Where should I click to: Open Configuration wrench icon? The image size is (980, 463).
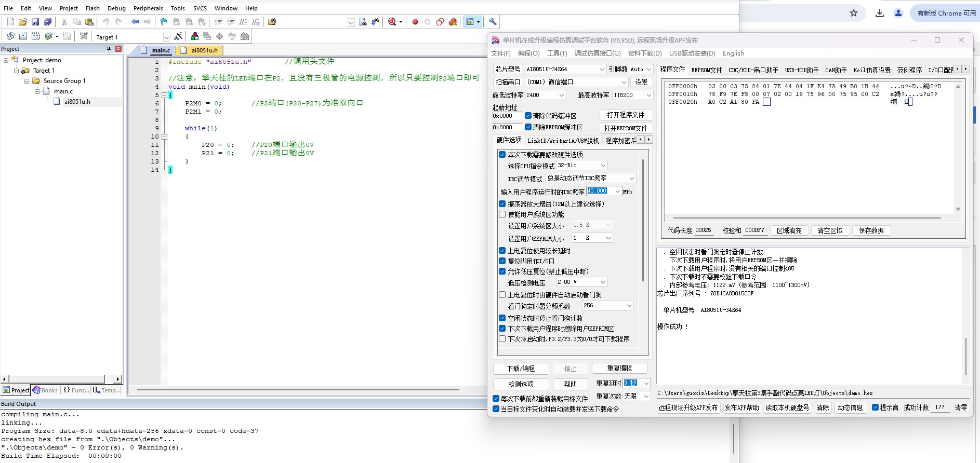493,22
